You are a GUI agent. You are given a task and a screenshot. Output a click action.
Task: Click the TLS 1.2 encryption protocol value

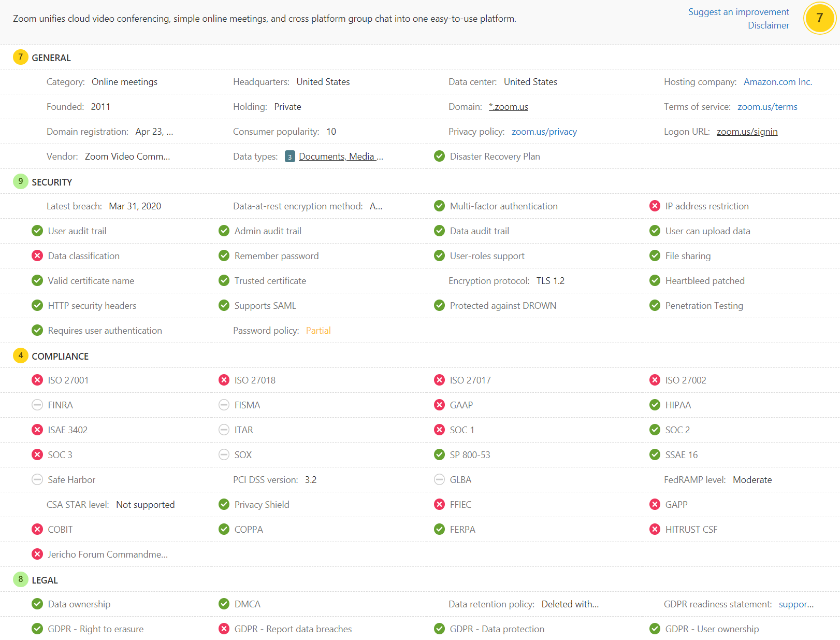click(551, 281)
